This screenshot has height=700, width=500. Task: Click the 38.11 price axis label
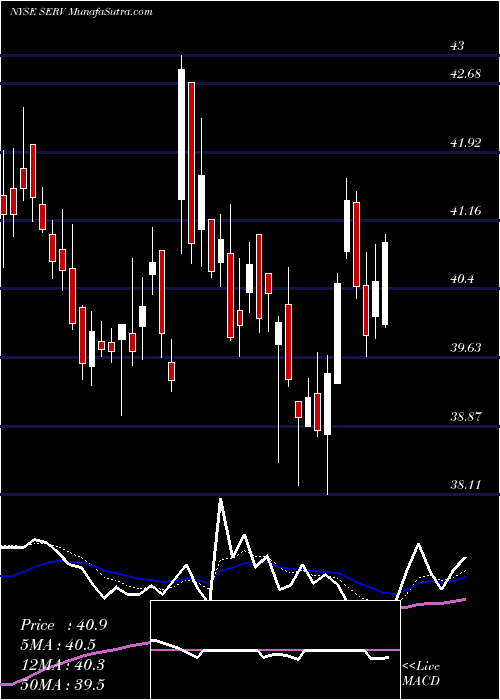466,485
